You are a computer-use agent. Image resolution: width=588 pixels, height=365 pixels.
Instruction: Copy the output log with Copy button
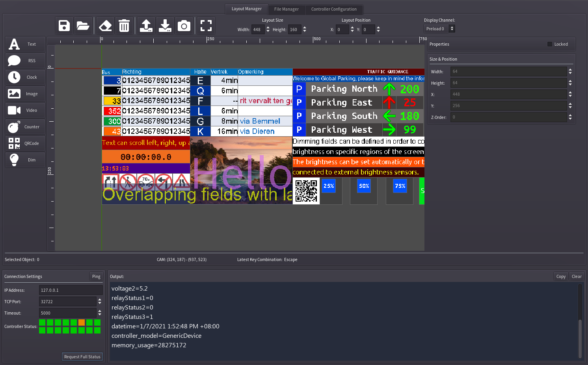tap(561, 276)
